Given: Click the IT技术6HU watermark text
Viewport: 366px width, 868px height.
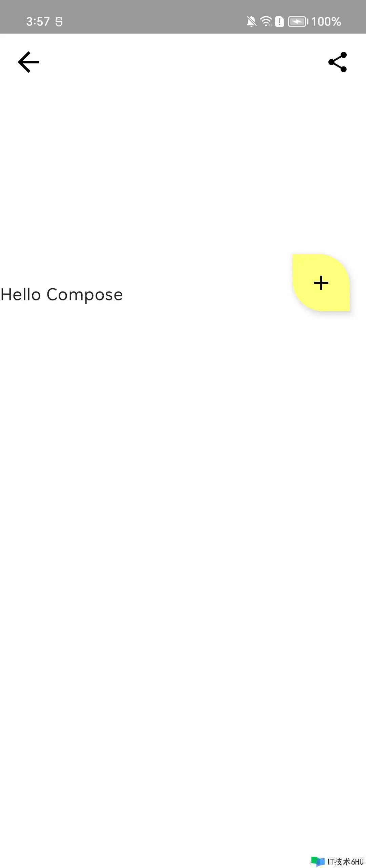Looking at the screenshot, I should [x=345, y=862].
